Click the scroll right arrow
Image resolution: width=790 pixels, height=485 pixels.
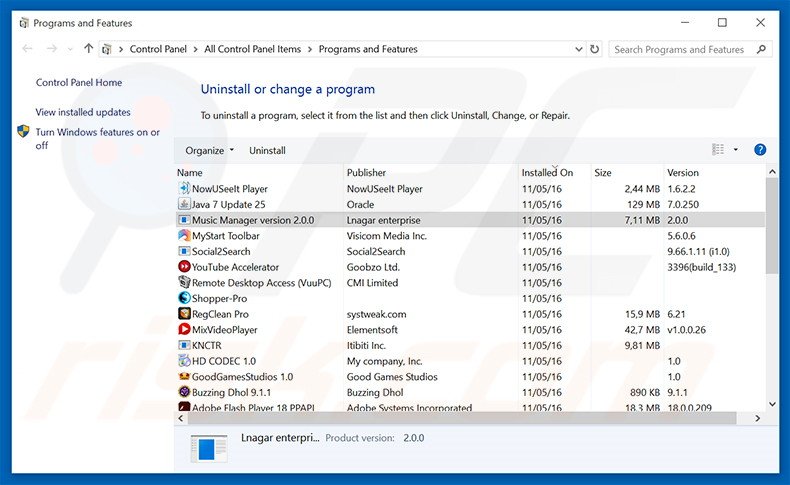coord(758,418)
